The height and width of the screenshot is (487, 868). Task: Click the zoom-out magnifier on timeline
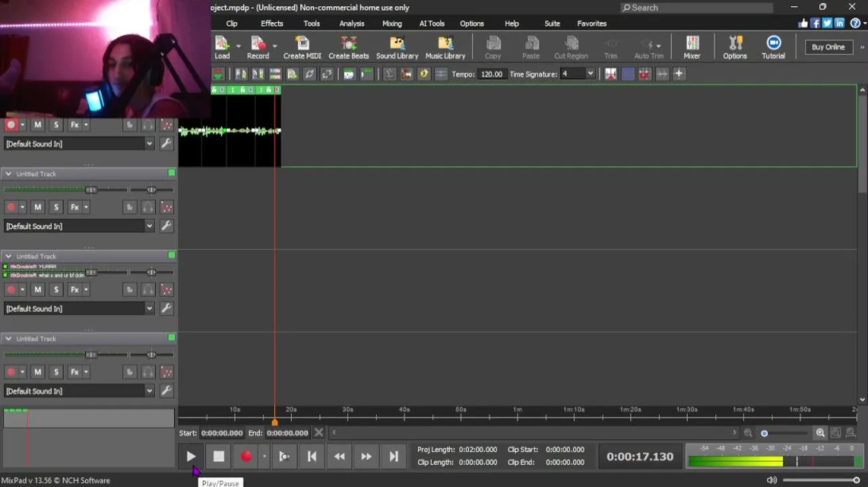click(748, 433)
